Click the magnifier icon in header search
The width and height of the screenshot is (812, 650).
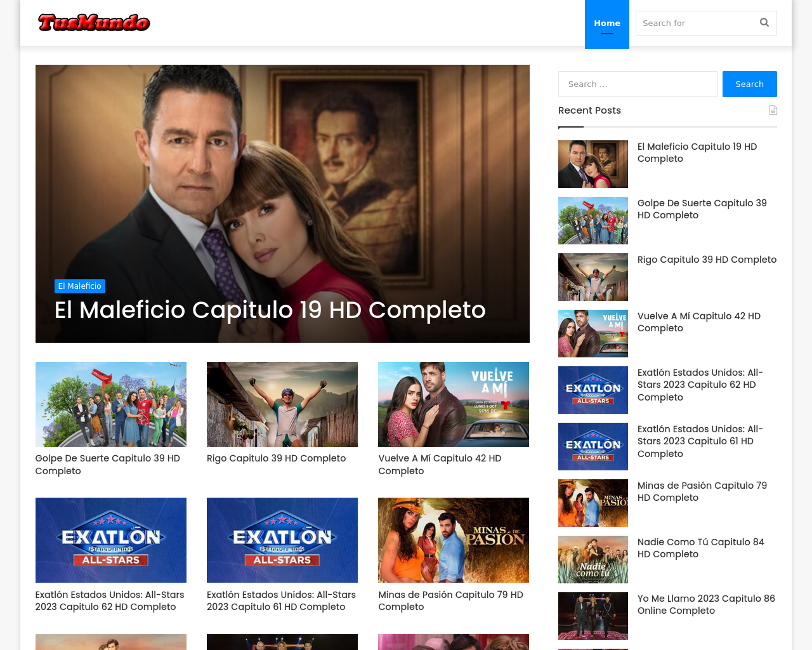(x=764, y=23)
